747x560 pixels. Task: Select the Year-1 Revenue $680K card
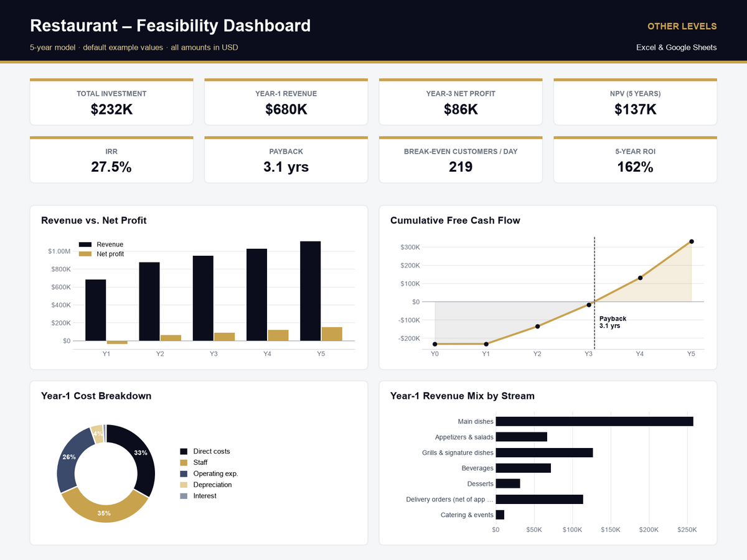pyautogui.click(x=286, y=102)
